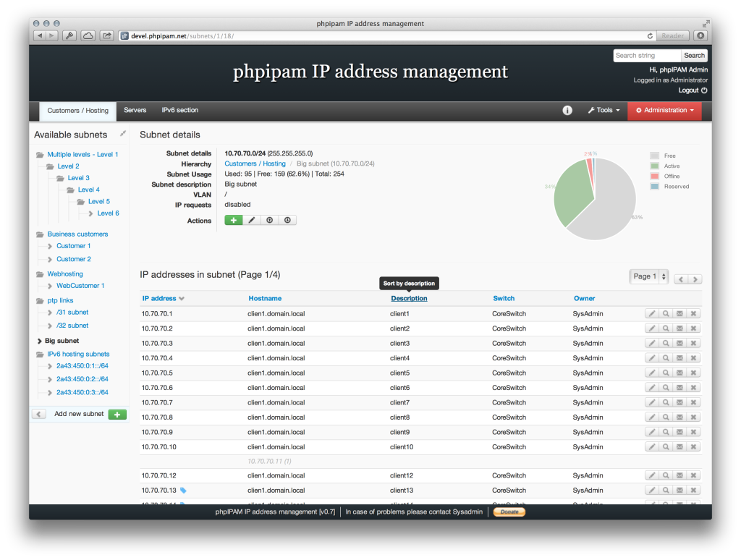The image size is (741, 560).
Task: Sort the table by the Owner column
Action: click(585, 299)
